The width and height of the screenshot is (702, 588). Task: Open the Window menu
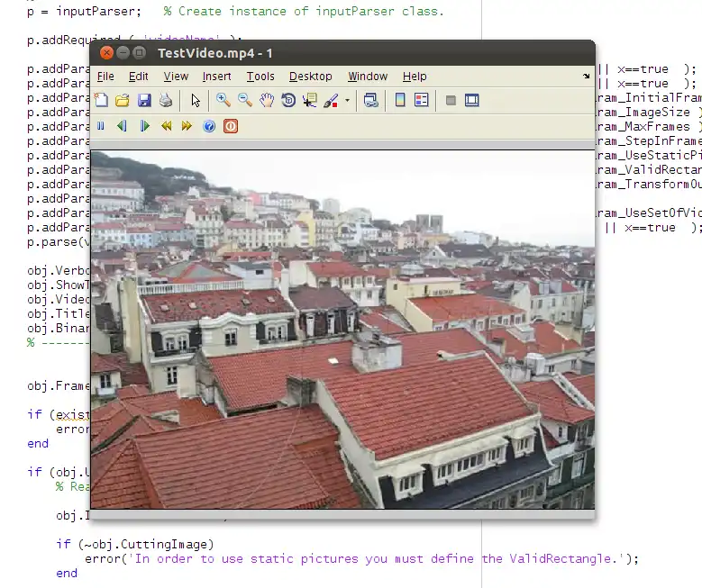tap(368, 77)
